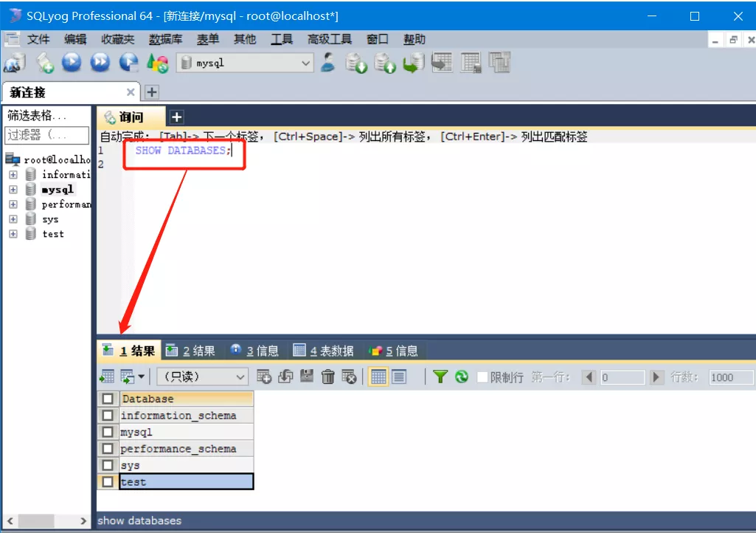
Task: Expand the mysql database tree node
Action: 13,189
